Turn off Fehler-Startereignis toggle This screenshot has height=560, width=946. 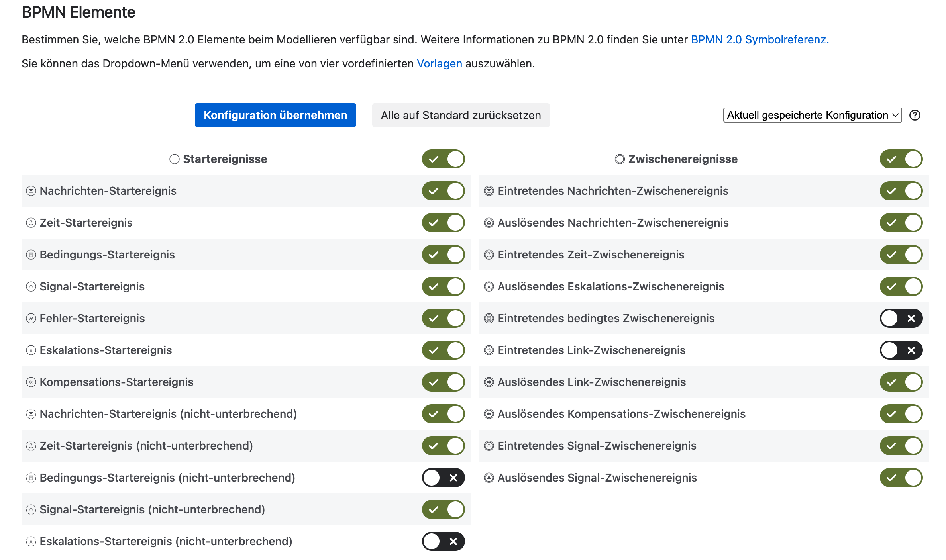click(444, 318)
